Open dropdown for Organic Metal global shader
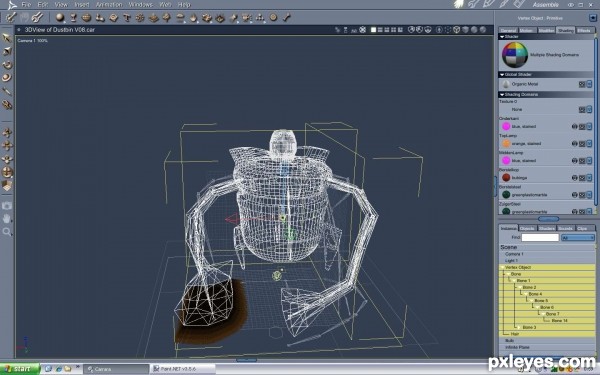The height and width of the screenshot is (375, 600). (589, 84)
